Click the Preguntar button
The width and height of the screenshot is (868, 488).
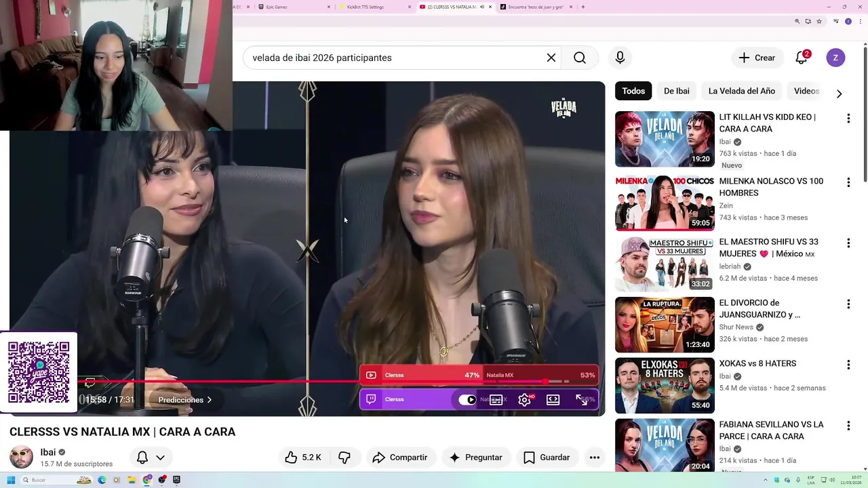click(475, 457)
